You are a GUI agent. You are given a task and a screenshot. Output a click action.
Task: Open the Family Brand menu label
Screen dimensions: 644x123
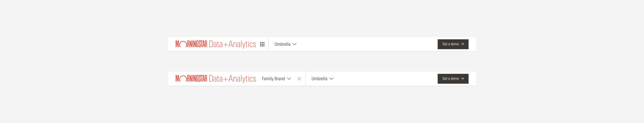(x=273, y=79)
